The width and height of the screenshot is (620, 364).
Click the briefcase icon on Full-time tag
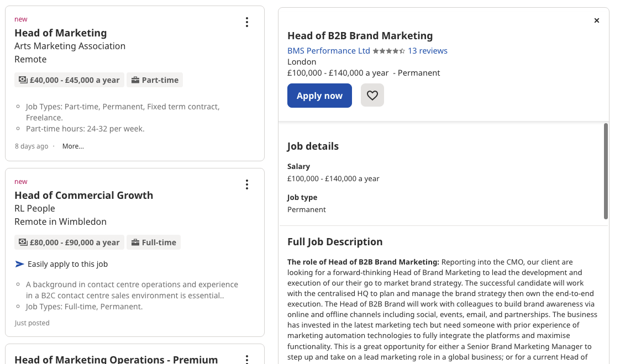pyautogui.click(x=135, y=242)
